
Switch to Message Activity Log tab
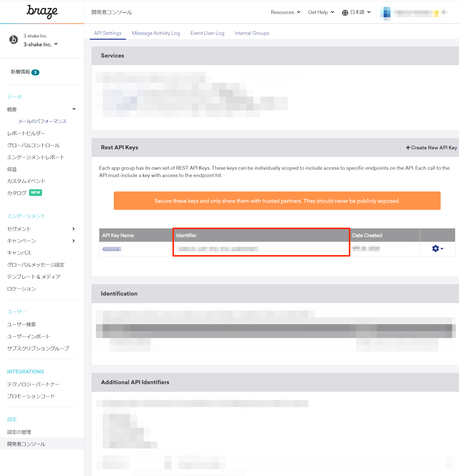click(156, 33)
